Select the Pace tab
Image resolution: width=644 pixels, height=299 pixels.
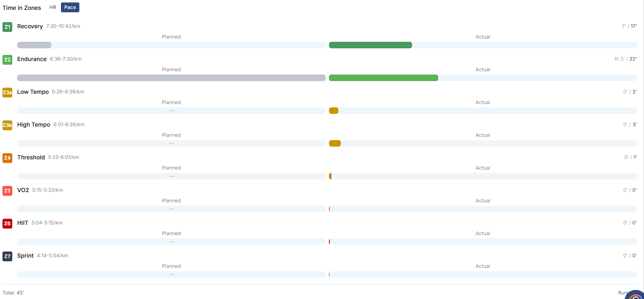click(70, 7)
